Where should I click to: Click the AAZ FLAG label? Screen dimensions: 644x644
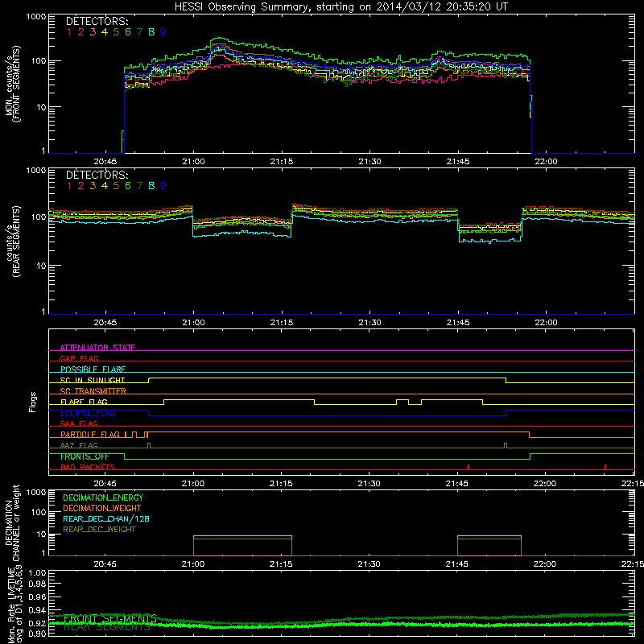pyautogui.click(x=79, y=445)
